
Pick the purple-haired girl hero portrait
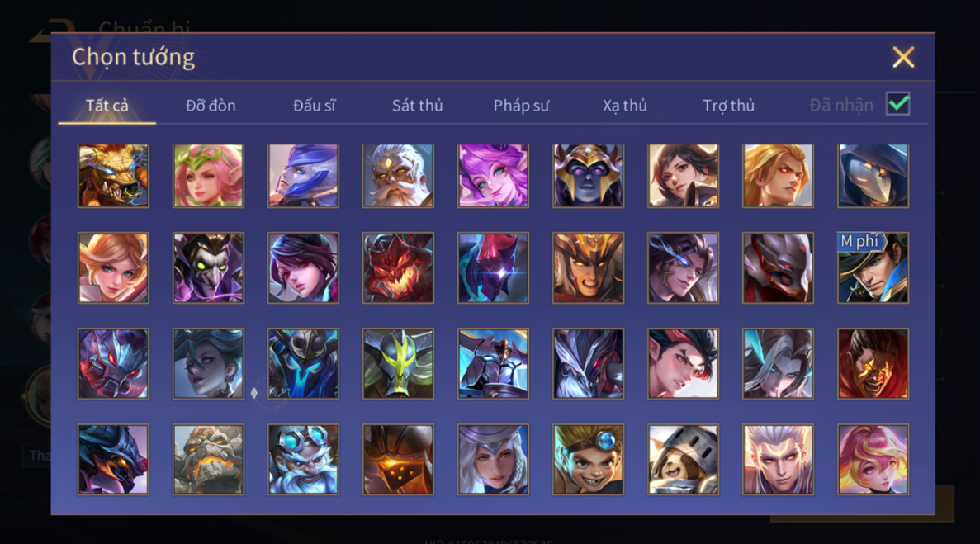tap(493, 176)
